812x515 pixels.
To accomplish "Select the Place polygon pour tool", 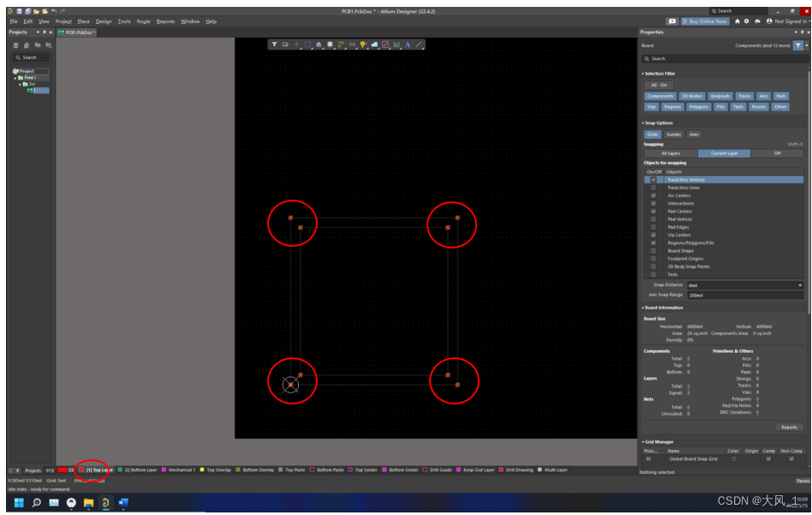I will click(x=374, y=45).
